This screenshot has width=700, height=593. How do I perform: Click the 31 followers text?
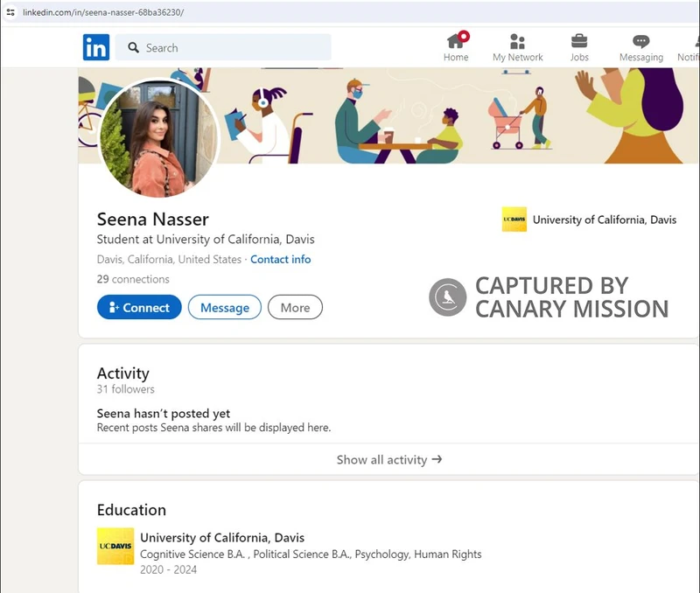point(125,389)
